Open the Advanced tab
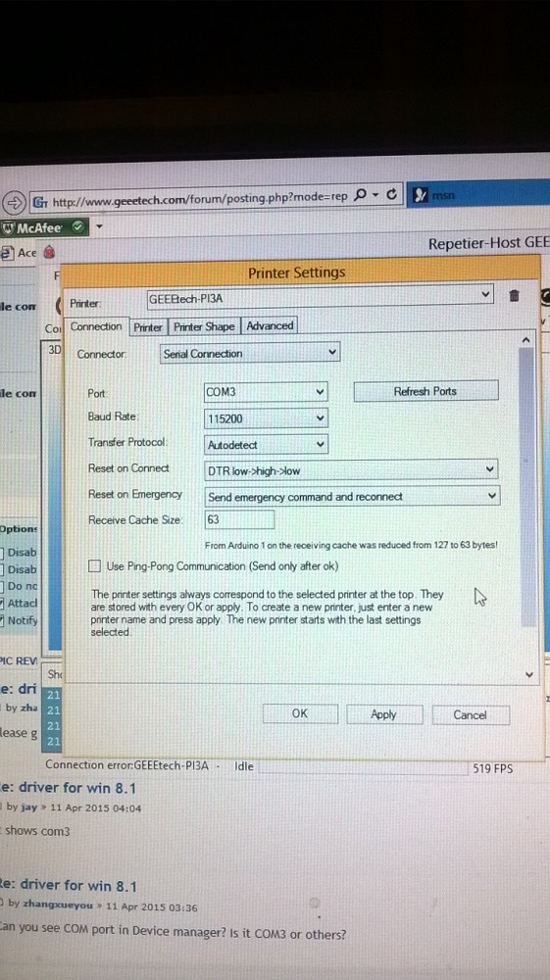The height and width of the screenshot is (980, 550). point(270,325)
